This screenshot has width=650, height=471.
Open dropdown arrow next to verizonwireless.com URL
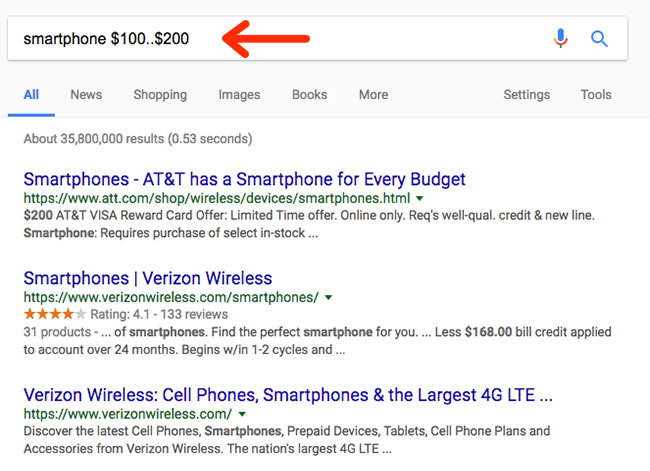click(x=243, y=414)
